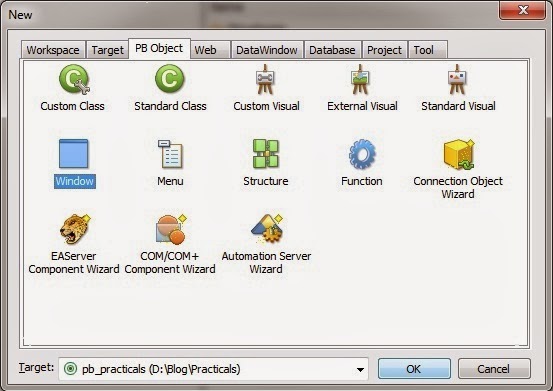Select the PB Object tab
553x391 pixels.
click(159, 48)
